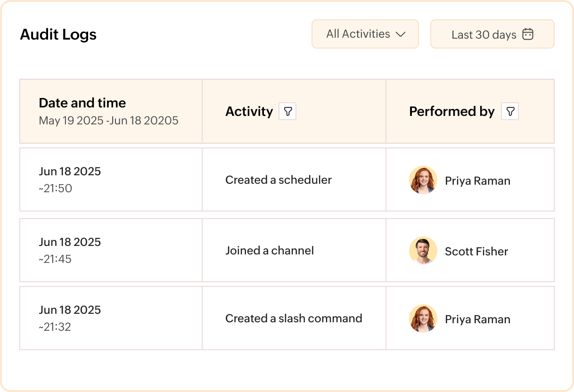Select Priya Raman's avatar on the slash command row
The image size is (574, 392).
coord(423,318)
